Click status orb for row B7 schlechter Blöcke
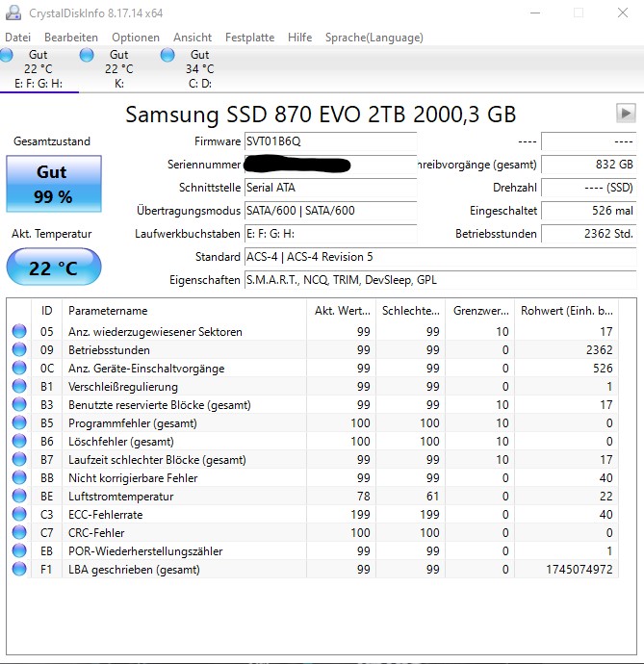This screenshot has width=644, height=664. 19,459
